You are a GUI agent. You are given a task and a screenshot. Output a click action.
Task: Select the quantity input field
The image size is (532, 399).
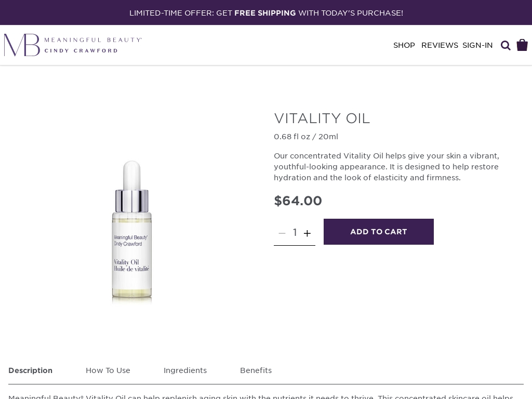tap(295, 233)
